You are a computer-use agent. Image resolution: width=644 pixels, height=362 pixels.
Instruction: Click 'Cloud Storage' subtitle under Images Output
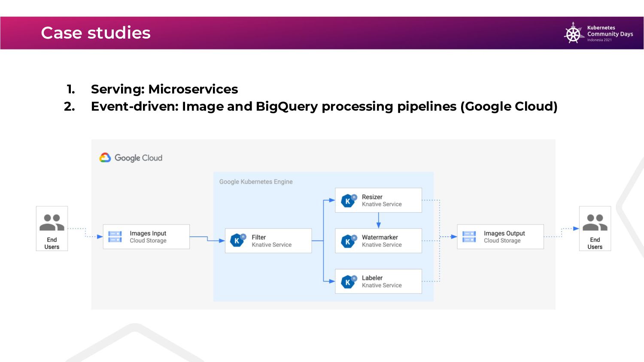(x=502, y=241)
